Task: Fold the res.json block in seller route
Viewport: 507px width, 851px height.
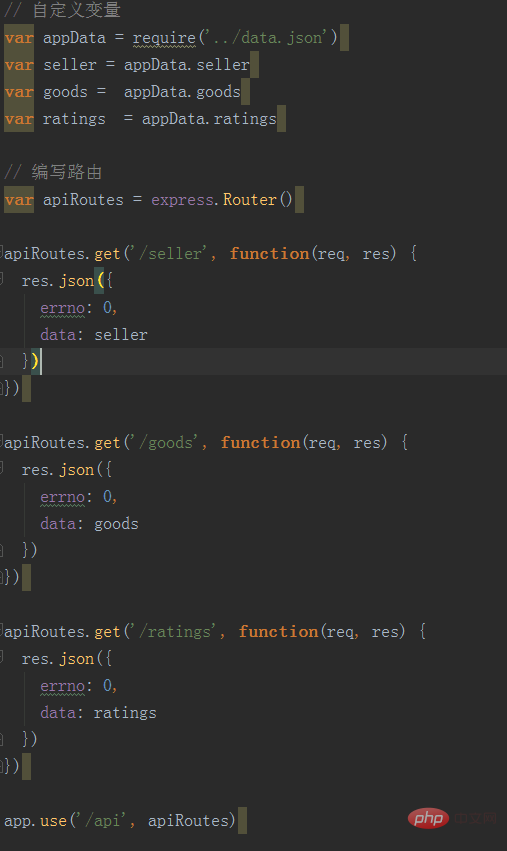Action: (2, 280)
